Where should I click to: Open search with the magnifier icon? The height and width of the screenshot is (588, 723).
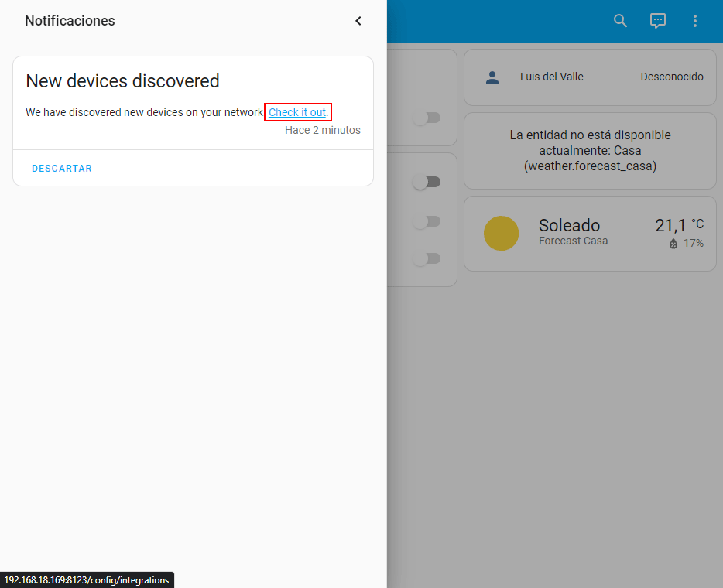[620, 21]
